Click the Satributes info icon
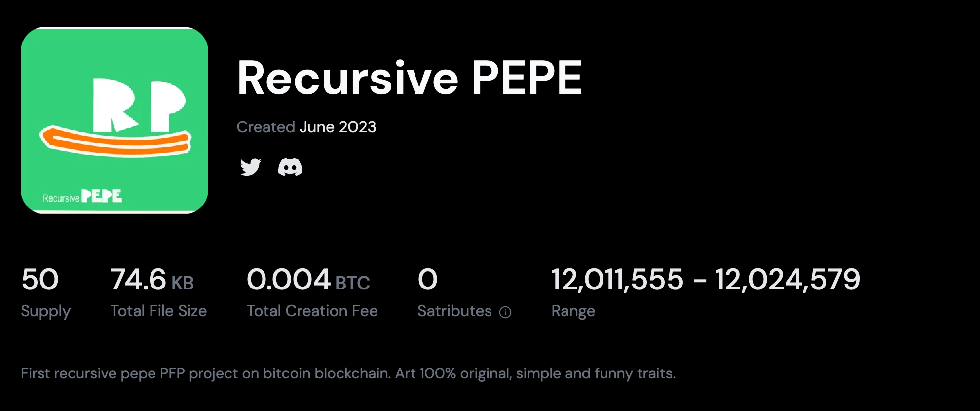 click(505, 312)
